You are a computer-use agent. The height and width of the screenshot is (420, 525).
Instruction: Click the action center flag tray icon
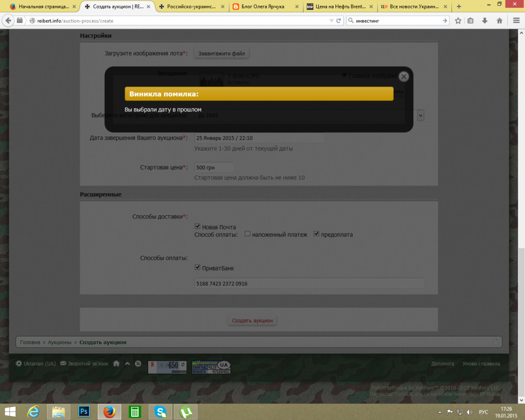coord(450,412)
